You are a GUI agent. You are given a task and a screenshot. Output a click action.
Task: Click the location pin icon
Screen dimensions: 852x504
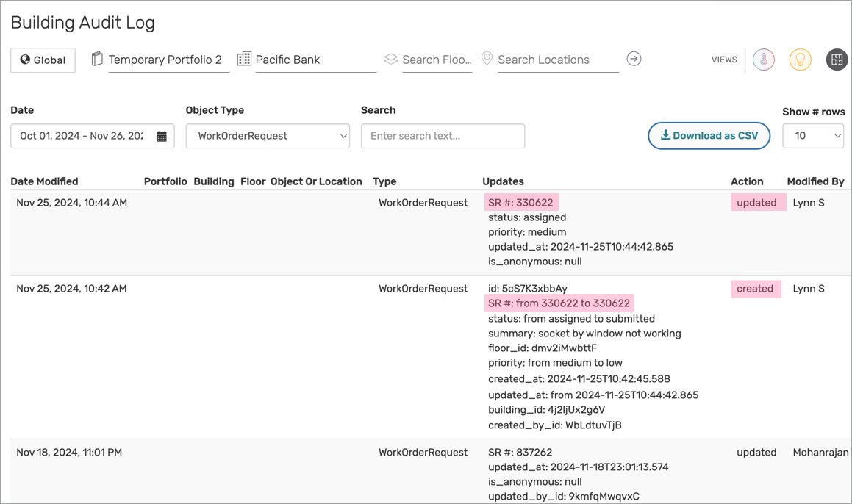coord(487,59)
